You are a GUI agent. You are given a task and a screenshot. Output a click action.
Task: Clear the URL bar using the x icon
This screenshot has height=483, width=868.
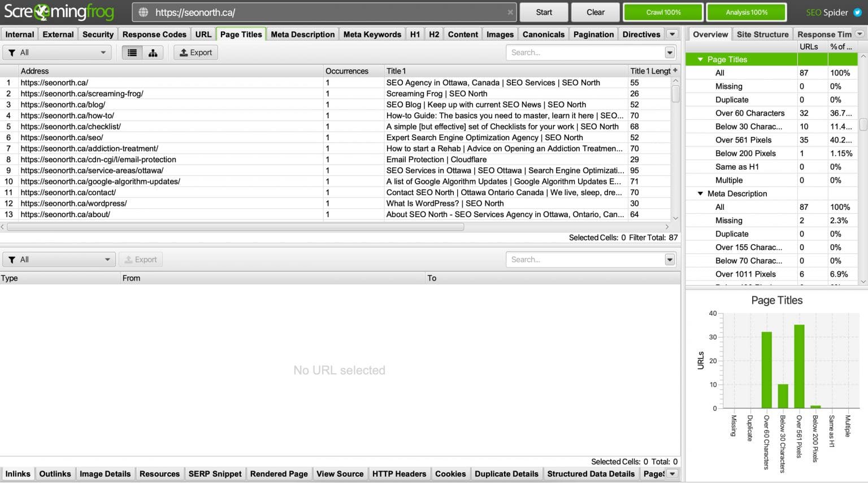coord(510,12)
